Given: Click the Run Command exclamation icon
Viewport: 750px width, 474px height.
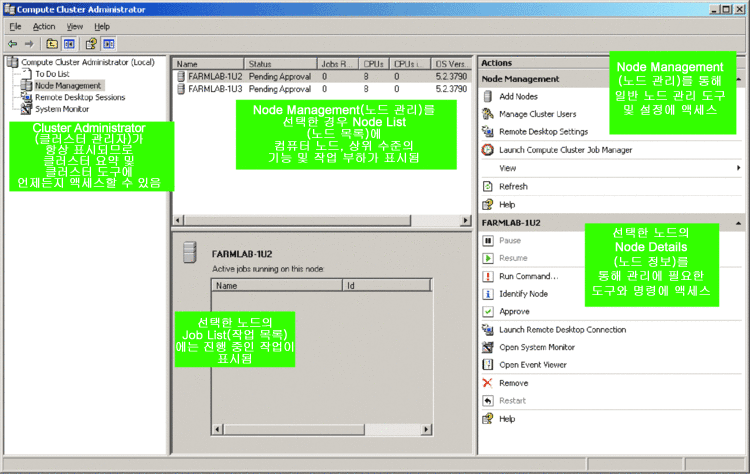Looking at the screenshot, I should click(487, 276).
